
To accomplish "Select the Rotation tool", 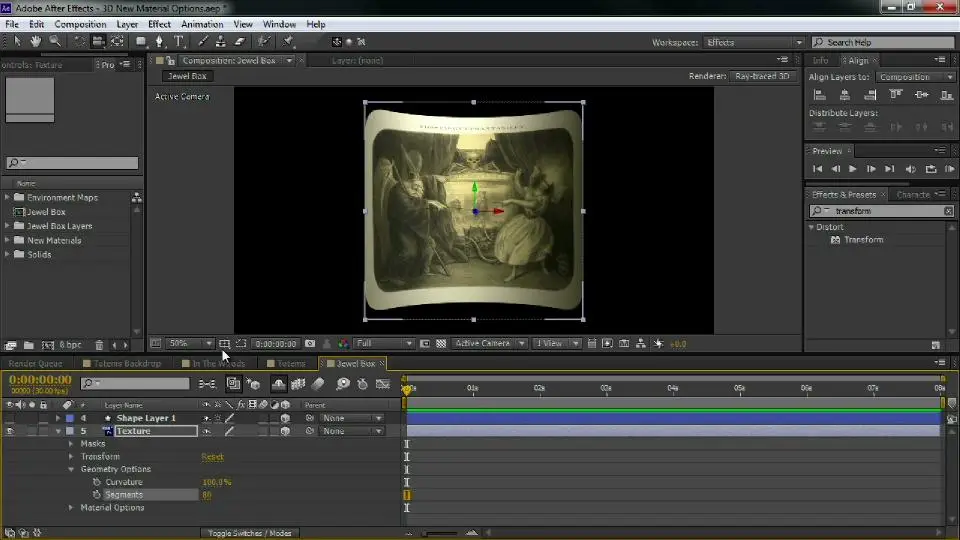I will [x=80, y=42].
